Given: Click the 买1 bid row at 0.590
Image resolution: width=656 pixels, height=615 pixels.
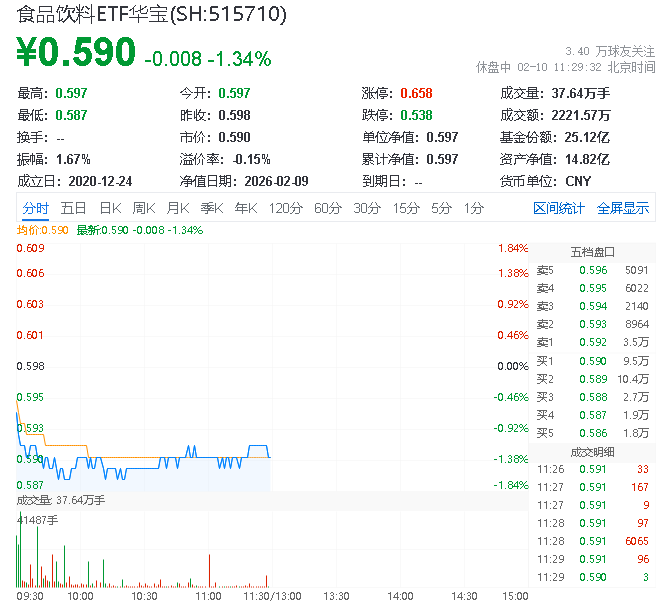Looking at the screenshot, I should pyautogui.click(x=592, y=360).
